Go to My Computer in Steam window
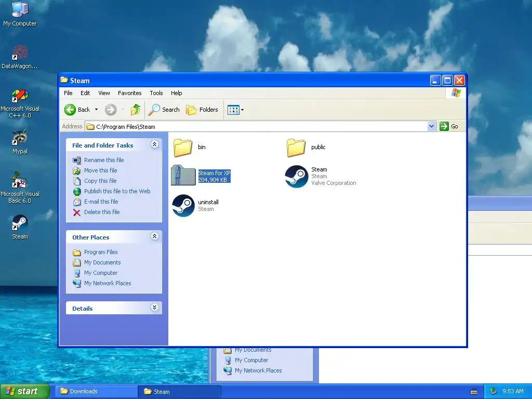 click(101, 273)
